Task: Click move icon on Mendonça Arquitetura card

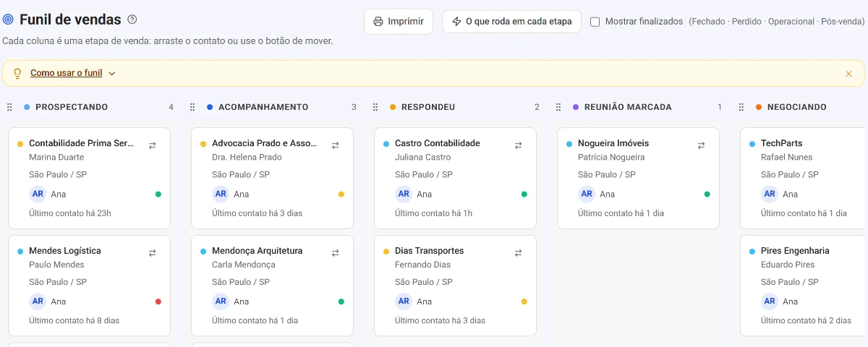Action: 336,253
